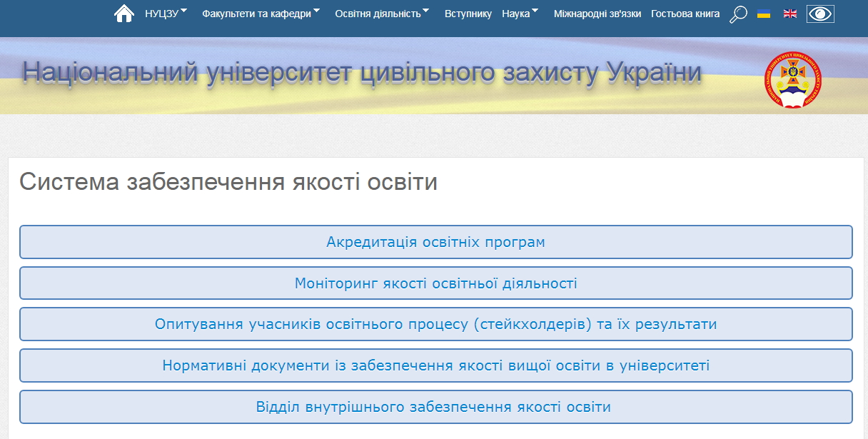Open Акредитація освітніх програм
This screenshot has height=439, width=868.
point(435,242)
